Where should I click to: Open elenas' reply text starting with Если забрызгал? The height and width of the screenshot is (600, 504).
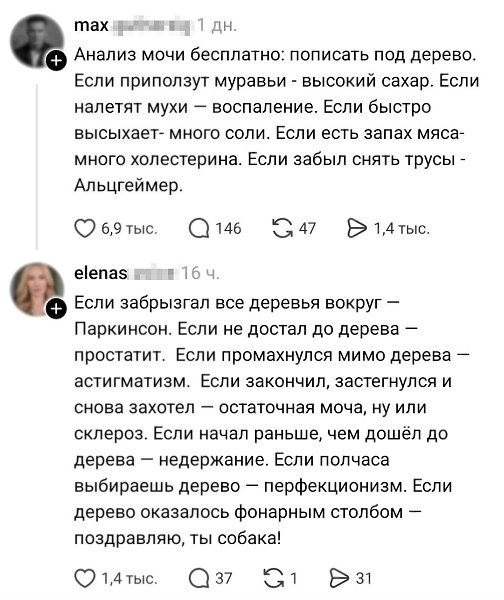(272, 420)
